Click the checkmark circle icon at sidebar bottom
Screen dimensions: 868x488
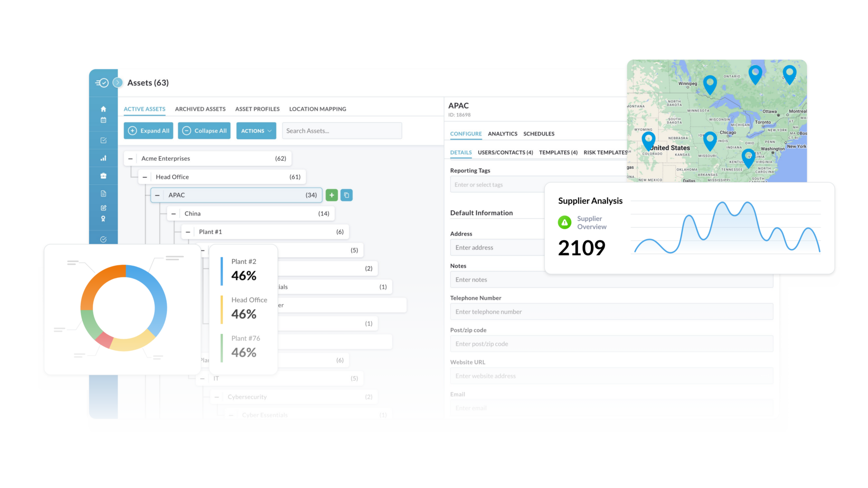tap(104, 239)
